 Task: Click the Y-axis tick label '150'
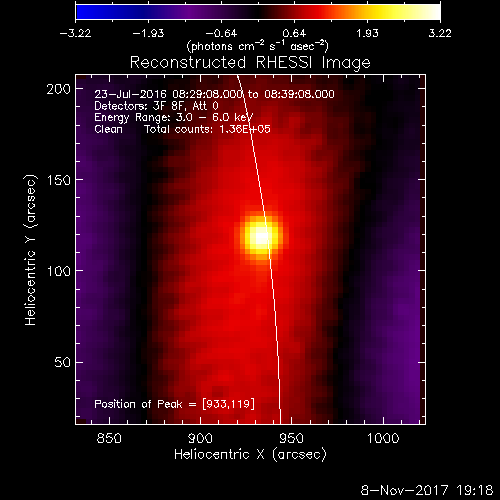pos(59,180)
